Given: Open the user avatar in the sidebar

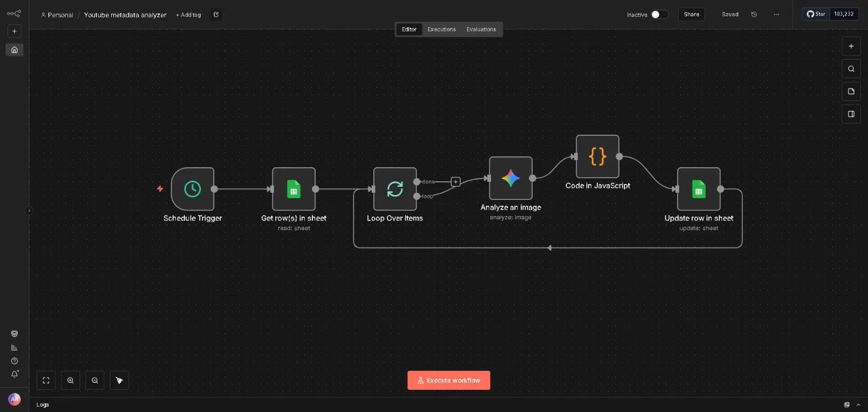Looking at the screenshot, I should (15, 400).
